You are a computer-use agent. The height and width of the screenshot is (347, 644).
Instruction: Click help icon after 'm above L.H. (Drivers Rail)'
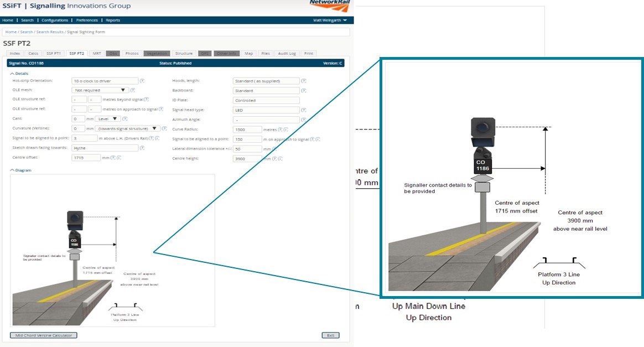[151, 138]
